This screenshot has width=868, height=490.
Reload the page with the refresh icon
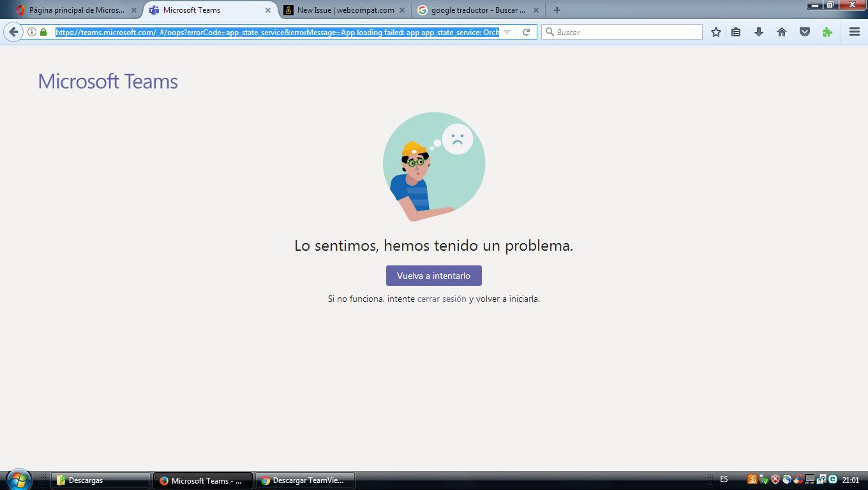[x=525, y=31]
